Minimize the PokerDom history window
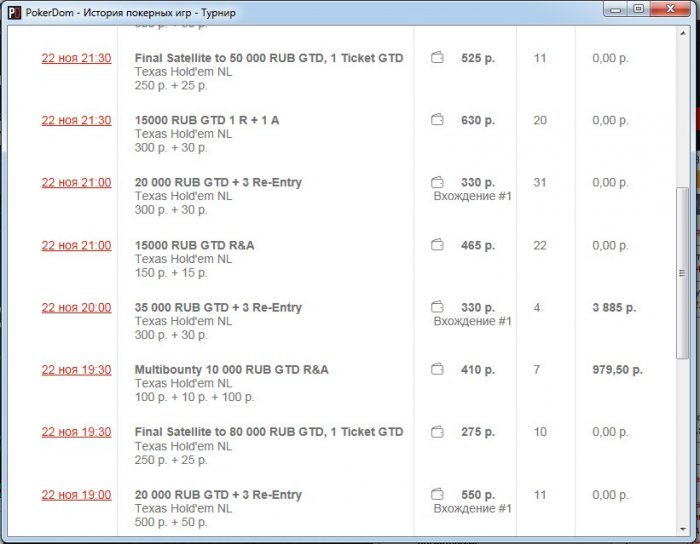Image resolution: width=700 pixels, height=544 pixels. click(616, 9)
